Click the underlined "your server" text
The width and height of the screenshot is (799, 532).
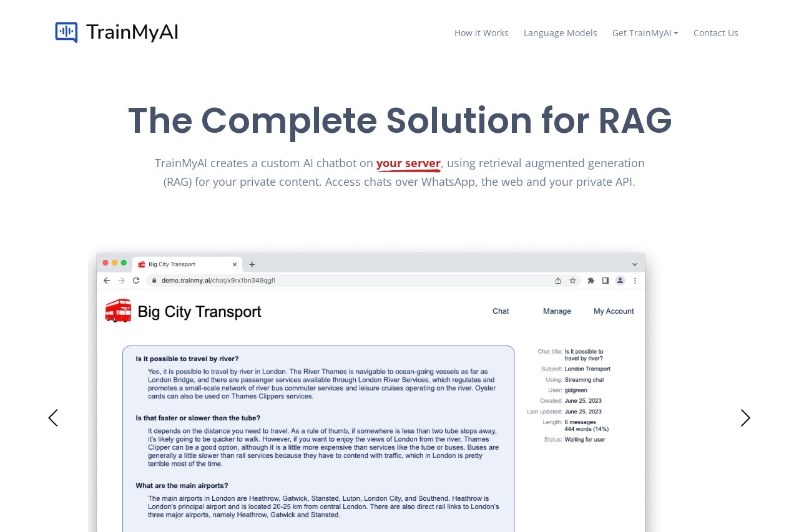click(x=408, y=163)
